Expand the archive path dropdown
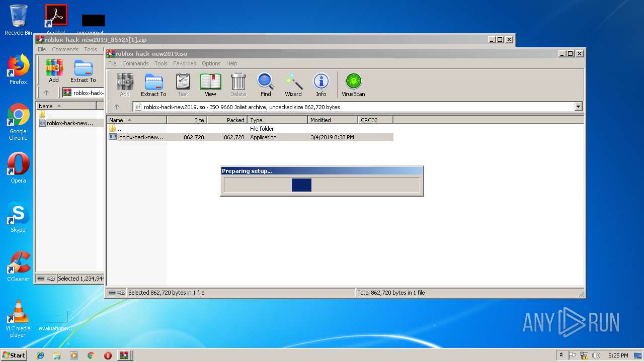The width and height of the screenshot is (644, 362). pyautogui.click(x=578, y=107)
